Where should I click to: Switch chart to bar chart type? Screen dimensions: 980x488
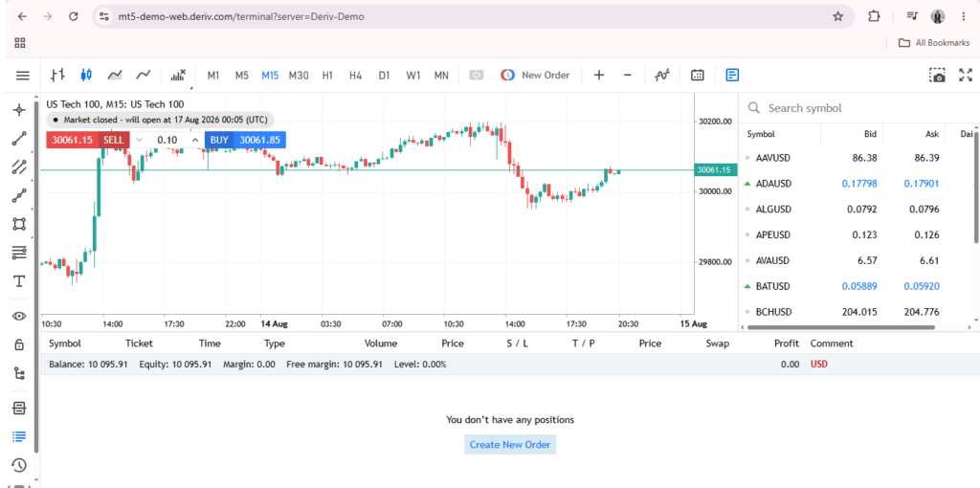[x=57, y=75]
